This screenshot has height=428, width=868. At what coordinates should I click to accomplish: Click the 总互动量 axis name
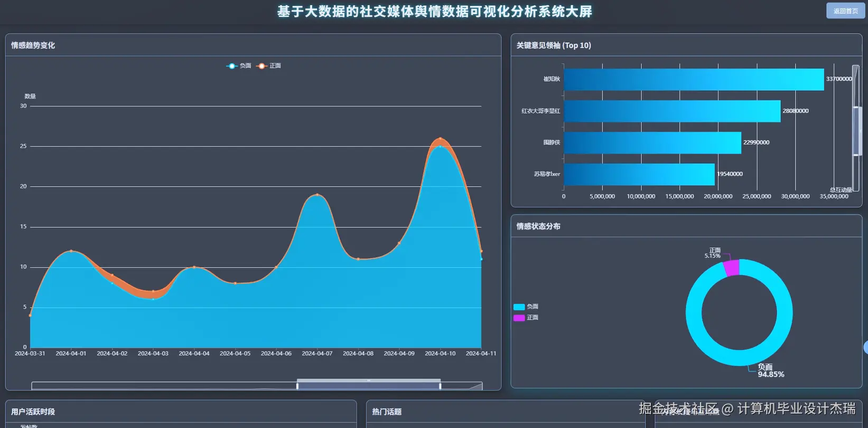(841, 190)
